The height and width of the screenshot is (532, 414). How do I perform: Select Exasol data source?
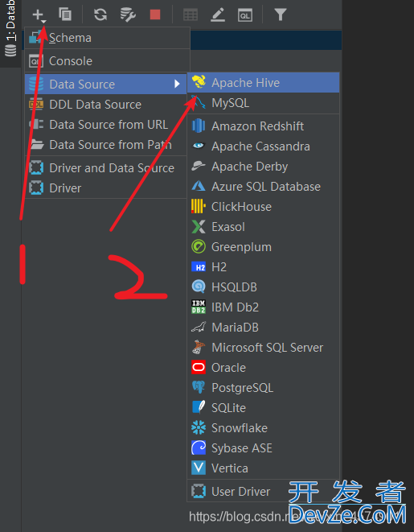click(x=263, y=227)
